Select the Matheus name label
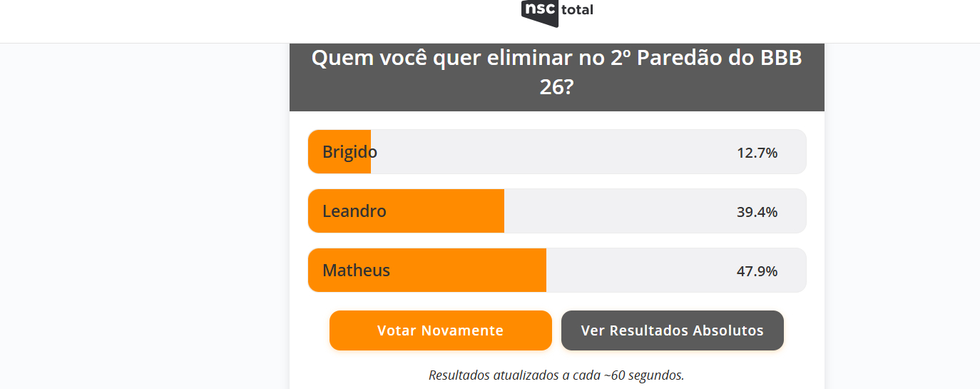Image resolution: width=980 pixels, height=389 pixels. 356,271
